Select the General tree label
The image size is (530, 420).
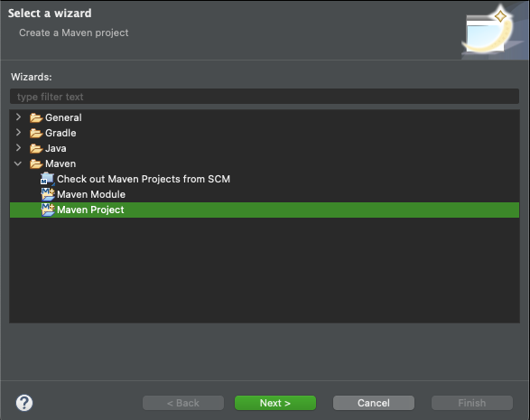[63, 117]
